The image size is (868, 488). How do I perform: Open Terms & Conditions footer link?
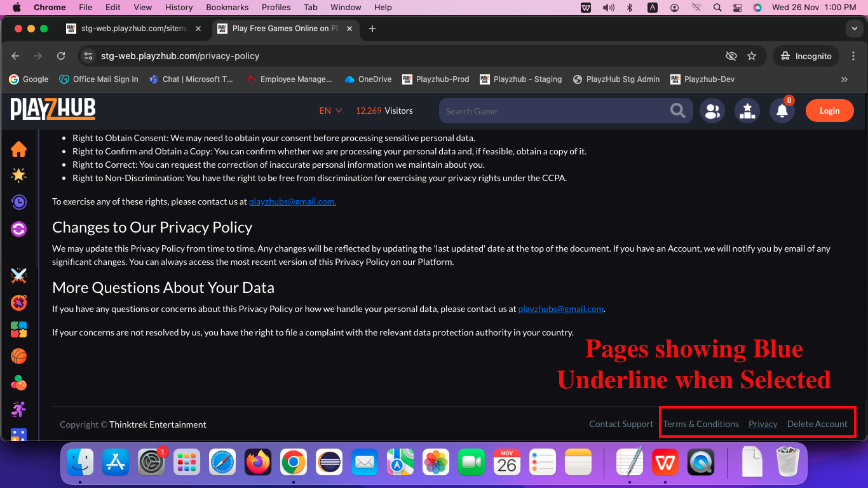tap(701, 424)
